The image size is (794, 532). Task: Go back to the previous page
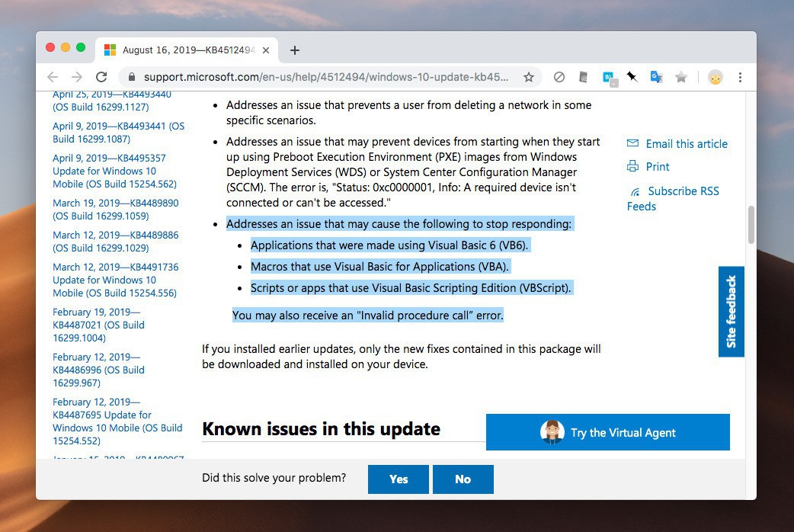coord(52,77)
